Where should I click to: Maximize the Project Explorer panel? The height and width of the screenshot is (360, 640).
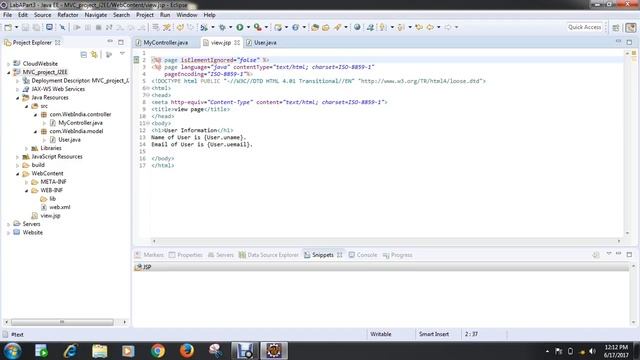pyautogui.click(x=121, y=42)
